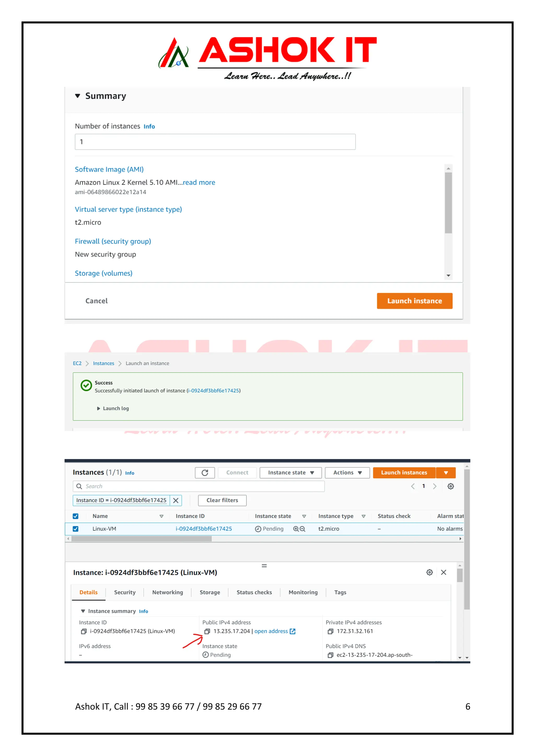Toggle the select-all checkbox in table header
535x756 pixels.
coord(75,516)
